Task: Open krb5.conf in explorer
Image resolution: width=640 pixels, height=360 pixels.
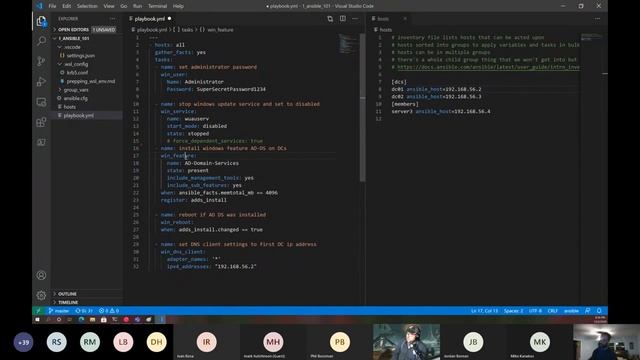Action: [x=77, y=73]
